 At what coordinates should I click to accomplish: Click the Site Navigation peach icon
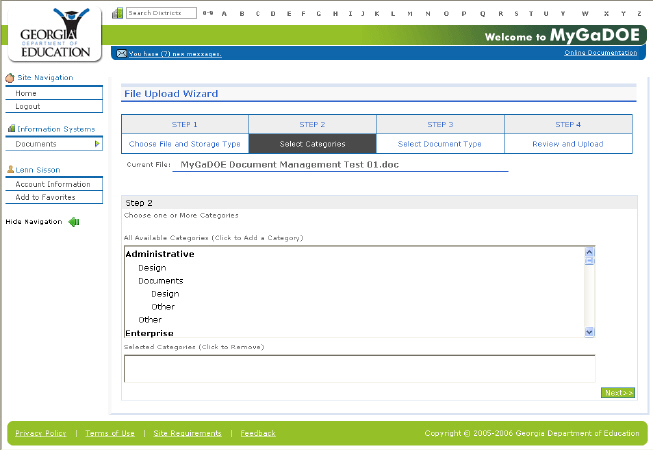(10, 77)
